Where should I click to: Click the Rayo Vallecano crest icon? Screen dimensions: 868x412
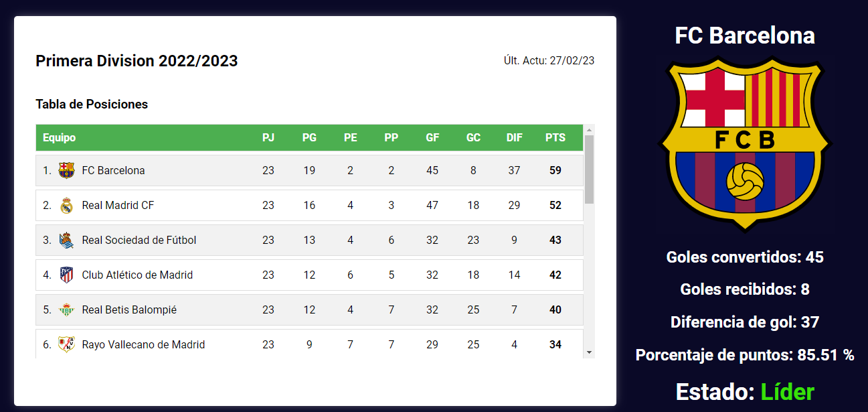66,344
